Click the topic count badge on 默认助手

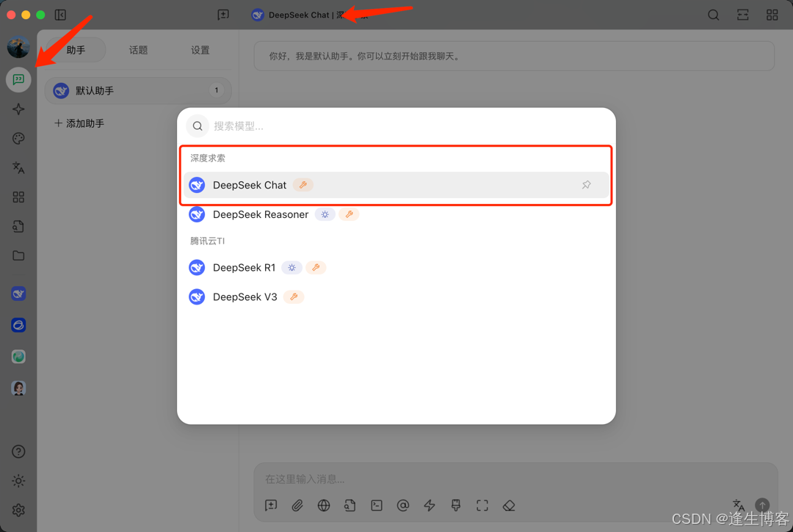(x=217, y=90)
